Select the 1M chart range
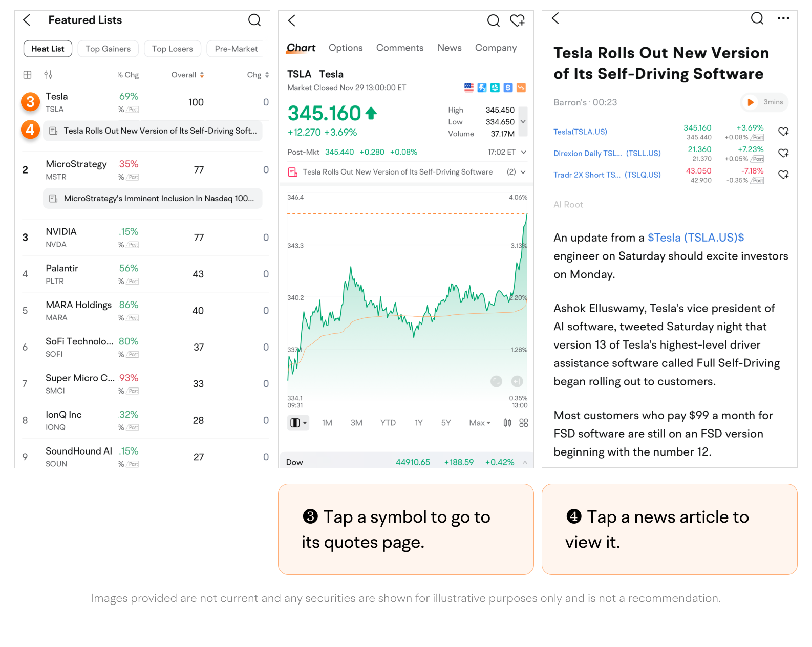Screen dimensions: 812x647 tap(327, 423)
